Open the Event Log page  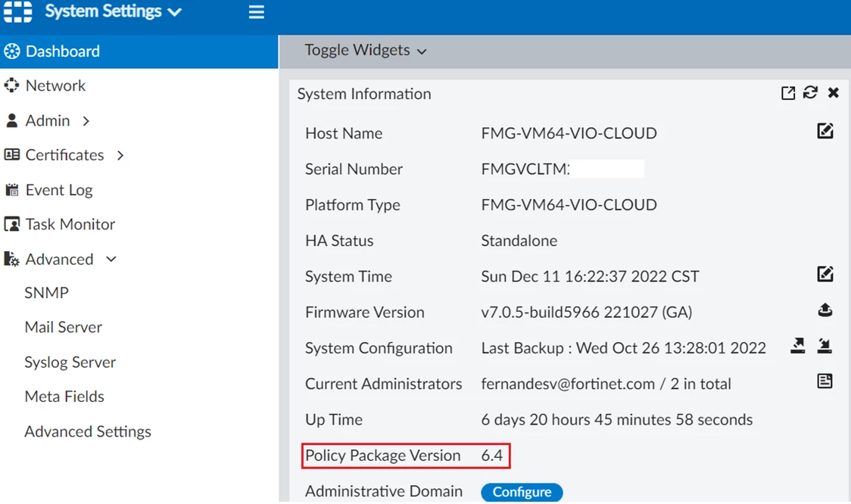point(59,190)
